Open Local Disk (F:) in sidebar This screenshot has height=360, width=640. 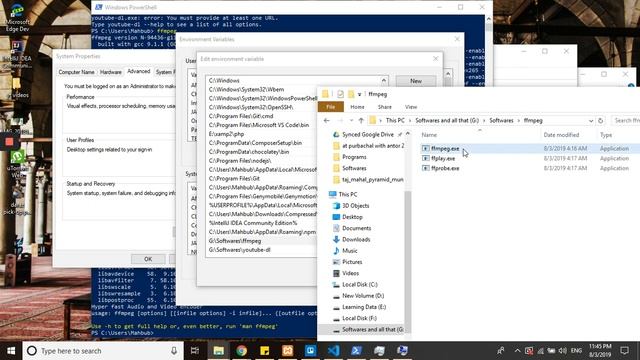[x=359, y=318]
